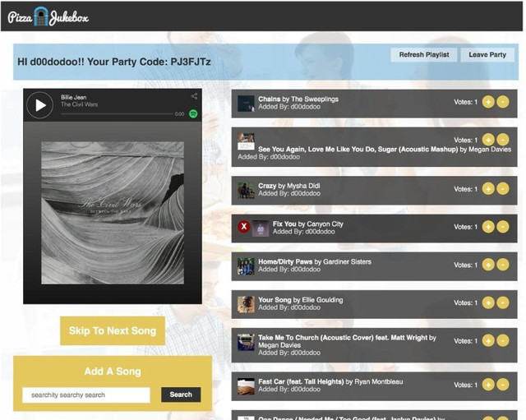Click the Leave Party button
Image resolution: width=526 pixels, height=420 pixels.
pos(487,55)
